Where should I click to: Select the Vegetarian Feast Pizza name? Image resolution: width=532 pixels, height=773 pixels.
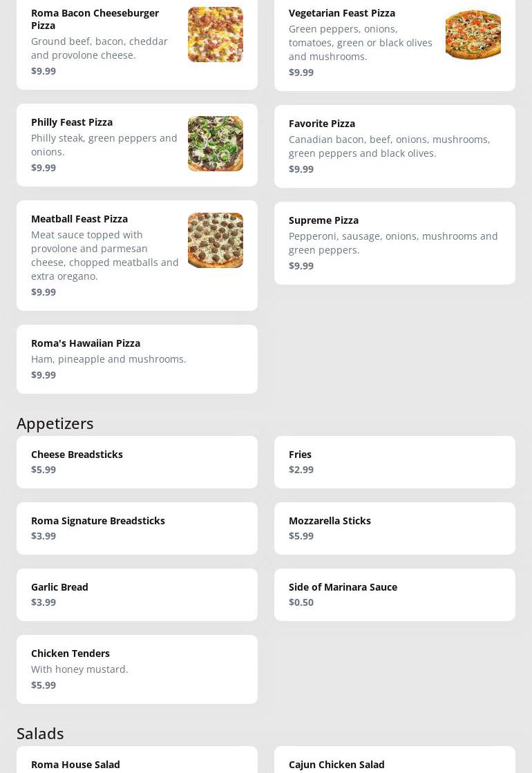[341, 13]
